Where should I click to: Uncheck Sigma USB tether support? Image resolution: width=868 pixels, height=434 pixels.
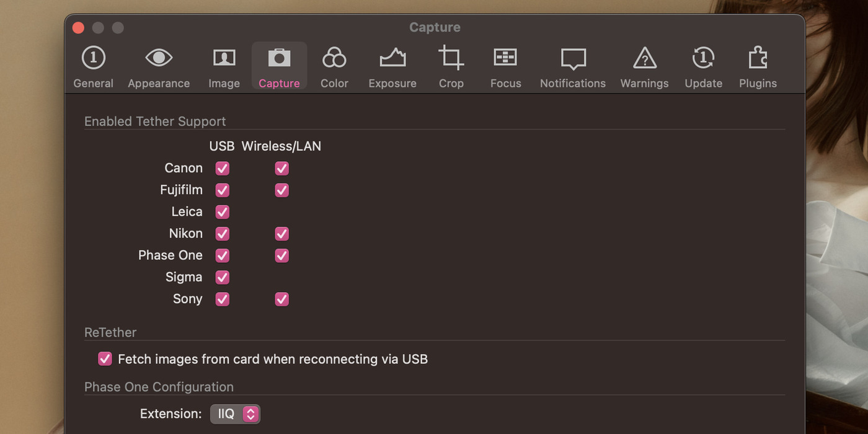[223, 277]
